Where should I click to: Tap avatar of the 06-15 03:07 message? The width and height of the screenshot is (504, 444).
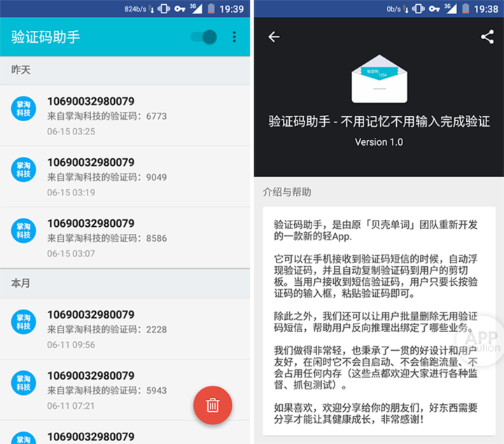(24, 230)
